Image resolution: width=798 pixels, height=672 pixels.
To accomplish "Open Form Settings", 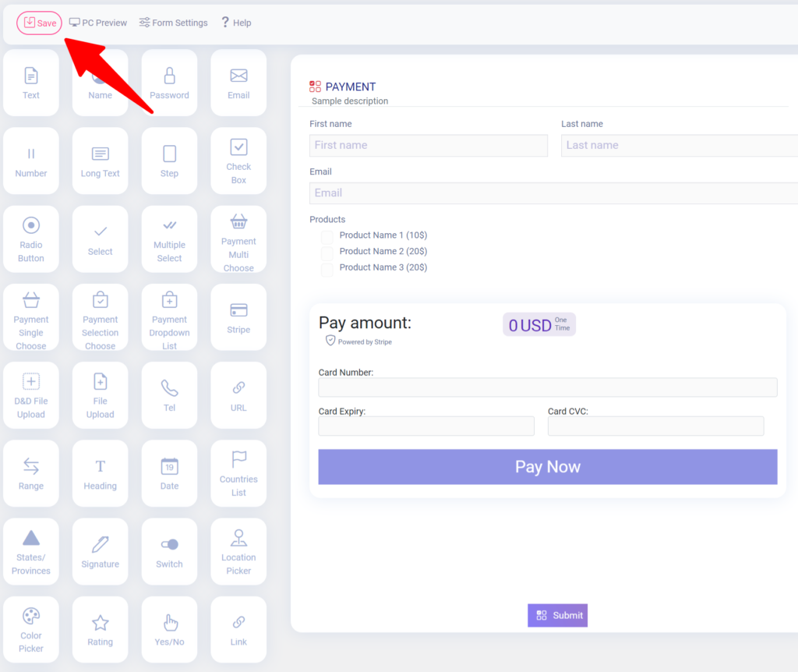I will coord(174,23).
